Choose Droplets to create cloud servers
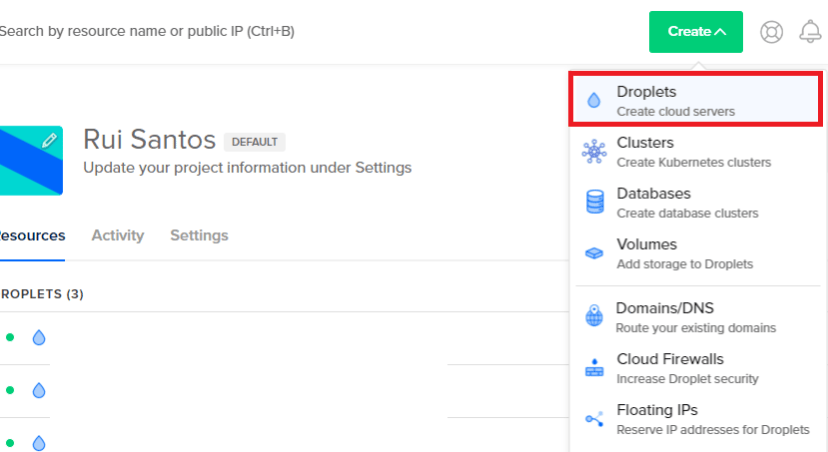 (675, 100)
